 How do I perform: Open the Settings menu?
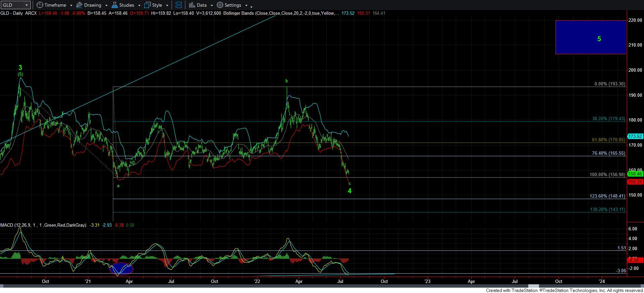click(x=232, y=5)
